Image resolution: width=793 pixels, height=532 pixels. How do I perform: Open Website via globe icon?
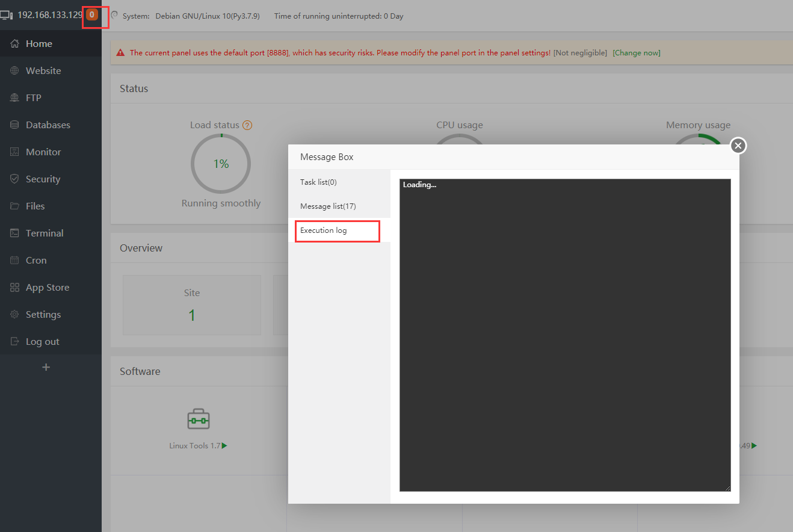coord(15,71)
